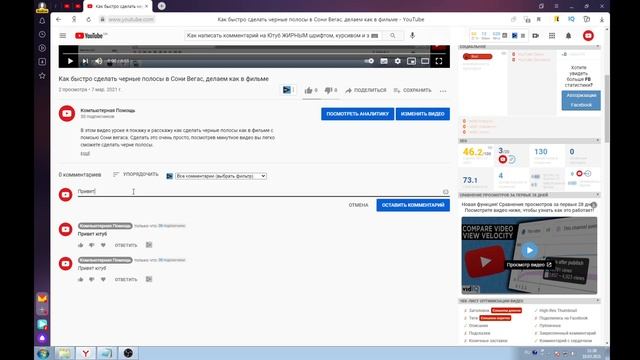Open the on-screen keyboard icon in search
This screenshot has width=640, height=360.
click(375, 36)
